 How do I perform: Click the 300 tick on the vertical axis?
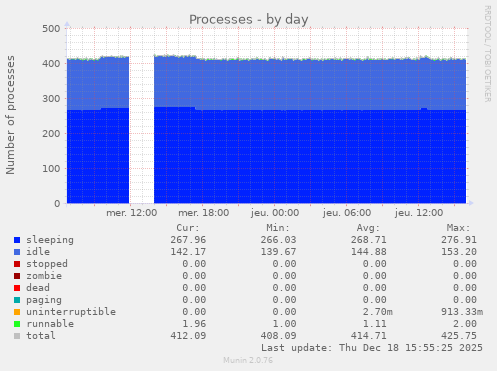coord(51,99)
